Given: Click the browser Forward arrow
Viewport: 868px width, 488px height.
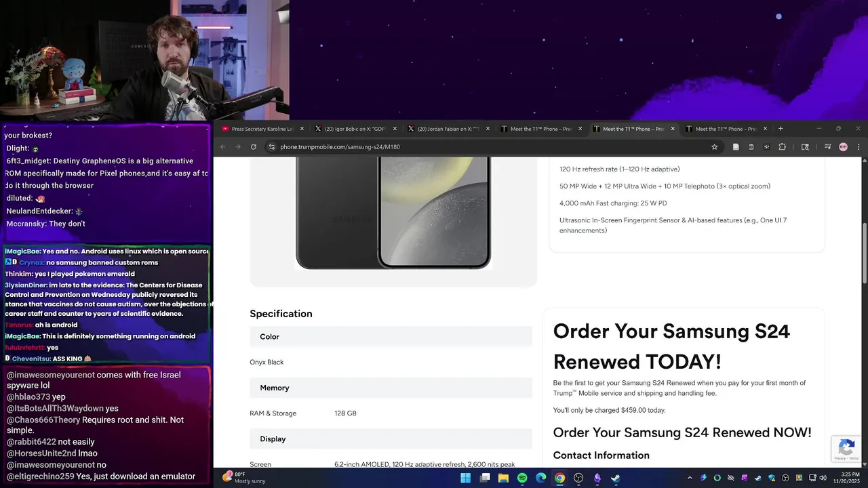Looking at the screenshot, I should tap(238, 146).
